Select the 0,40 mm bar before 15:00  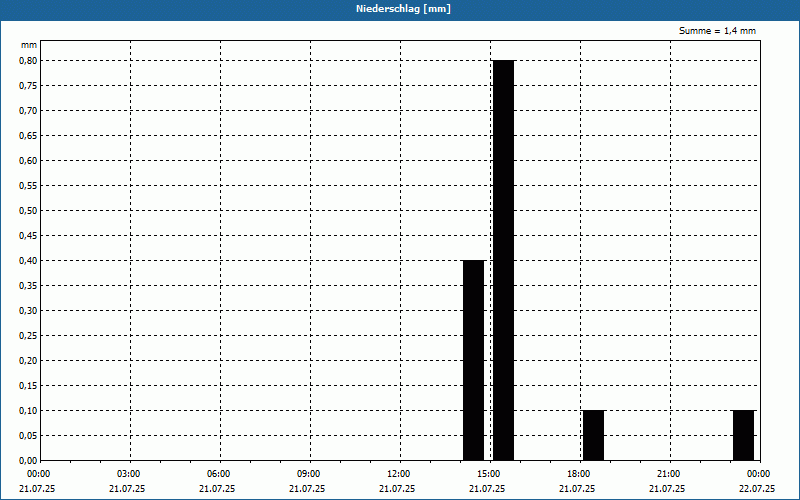[473, 360]
